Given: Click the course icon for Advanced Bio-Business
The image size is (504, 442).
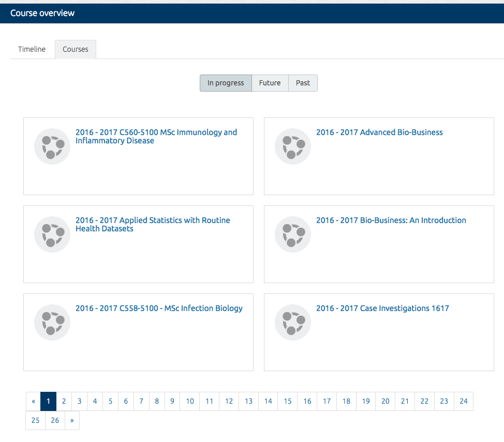Looking at the screenshot, I should [x=293, y=146].
